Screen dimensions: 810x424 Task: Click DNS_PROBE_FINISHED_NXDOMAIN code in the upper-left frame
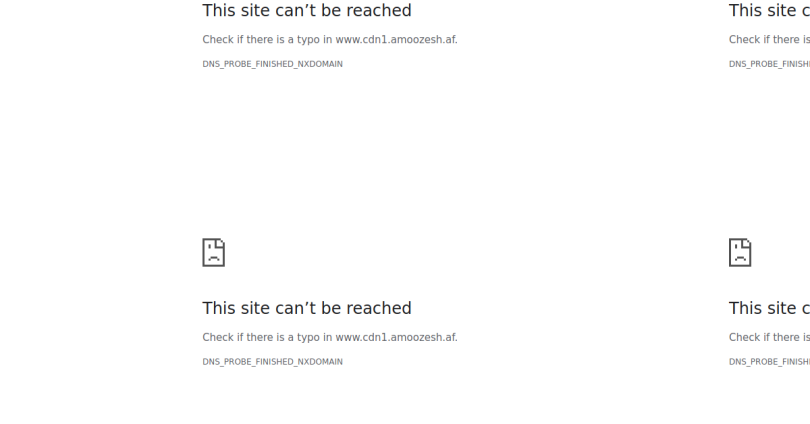coord(272,64)
